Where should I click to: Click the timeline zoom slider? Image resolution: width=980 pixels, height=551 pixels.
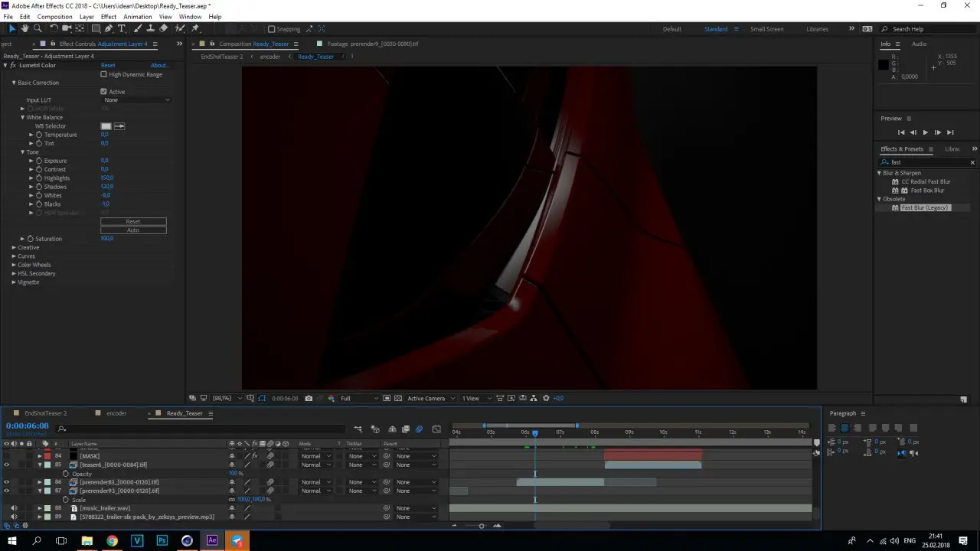[x=482, y=526]
